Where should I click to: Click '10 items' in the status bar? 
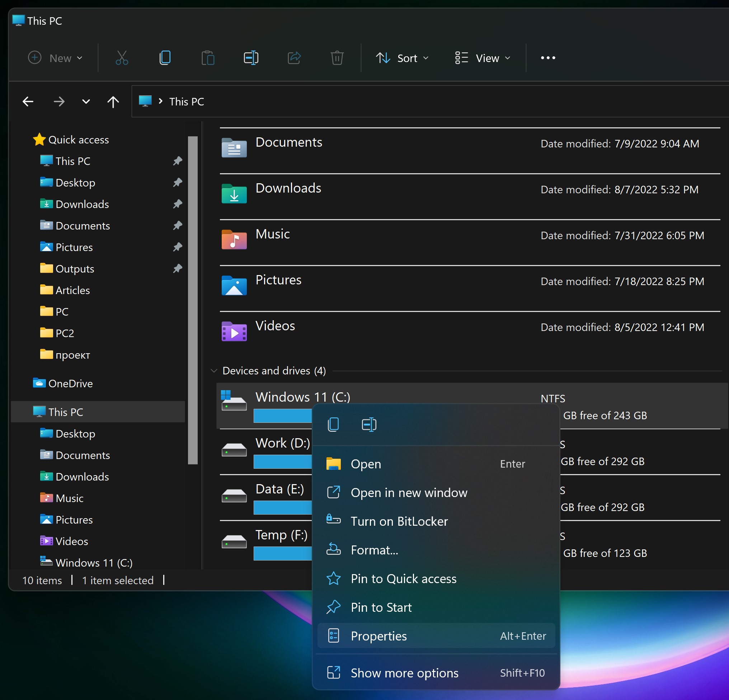pyautogui.click(x=42, y=580)
